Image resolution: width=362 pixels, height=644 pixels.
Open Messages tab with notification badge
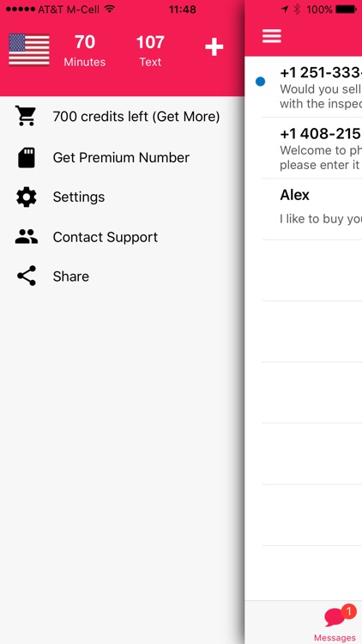pos(336,623)
